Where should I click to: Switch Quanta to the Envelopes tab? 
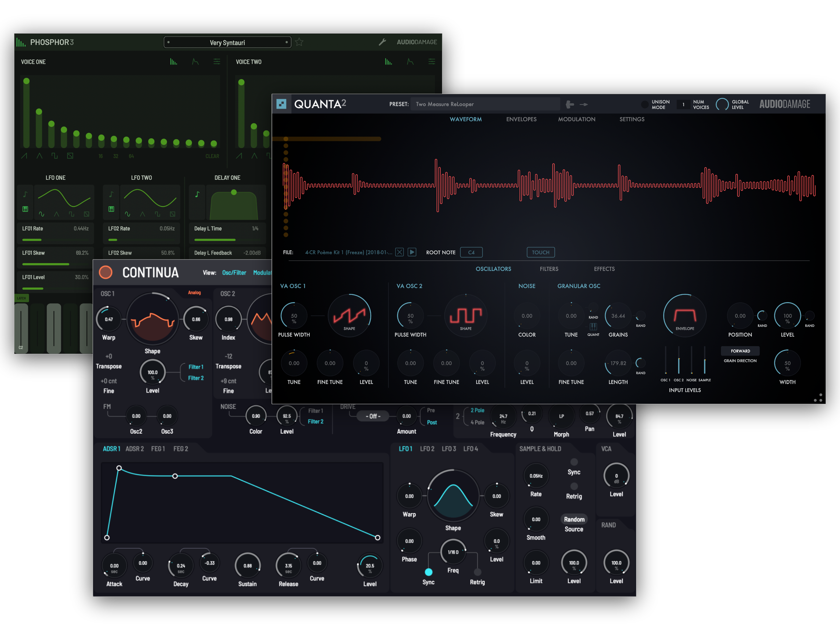click(521, 119)
